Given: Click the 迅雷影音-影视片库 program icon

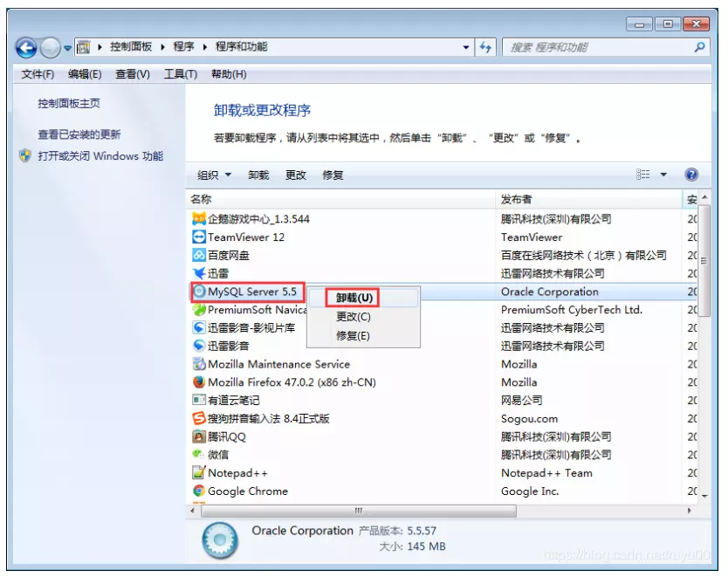Looking at the screenshot, I should [x=199, y=327].
